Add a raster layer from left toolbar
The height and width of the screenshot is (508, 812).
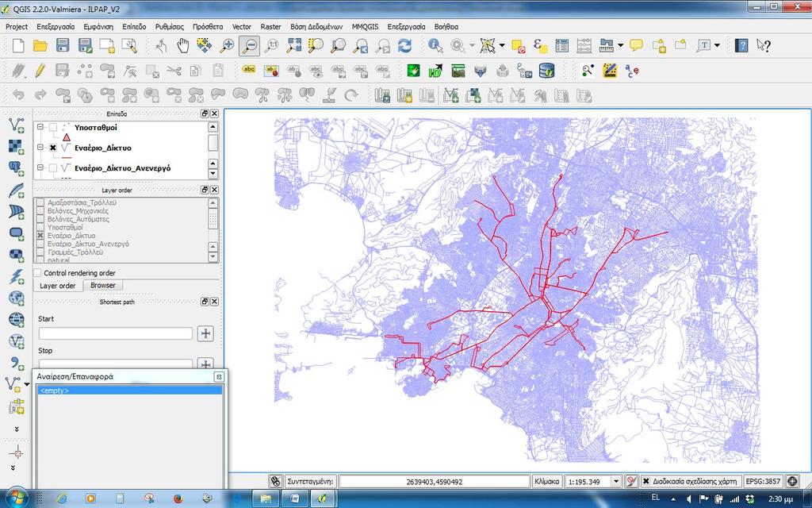[16, 147]
